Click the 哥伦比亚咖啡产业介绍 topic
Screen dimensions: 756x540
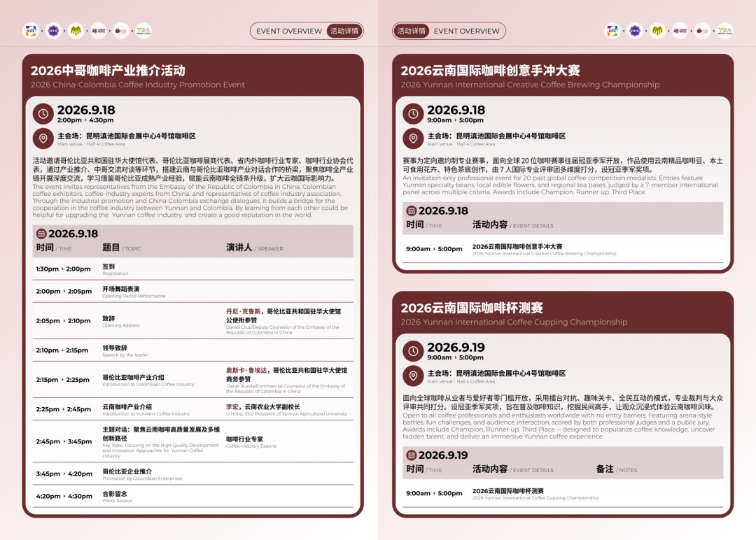click(x=148, y=380)
